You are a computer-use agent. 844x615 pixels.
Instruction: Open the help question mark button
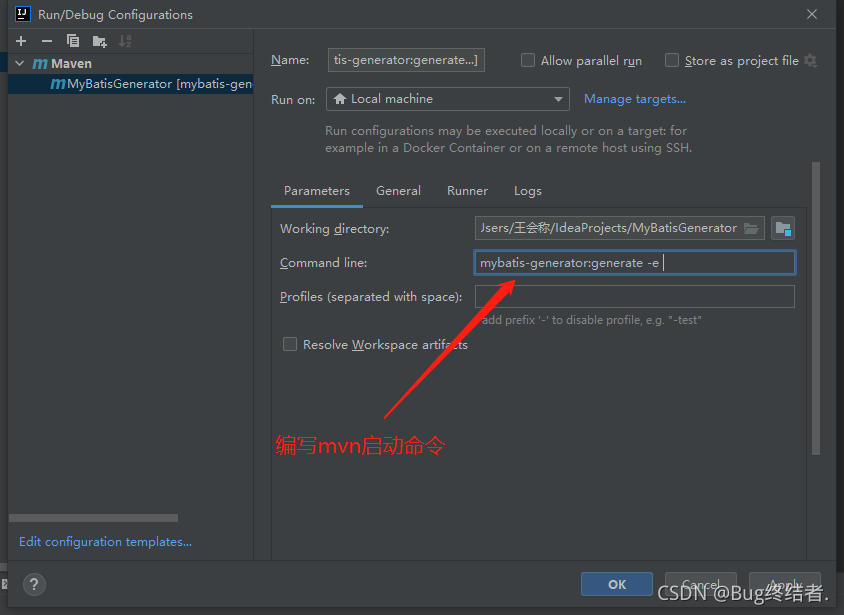click(34, 584)
